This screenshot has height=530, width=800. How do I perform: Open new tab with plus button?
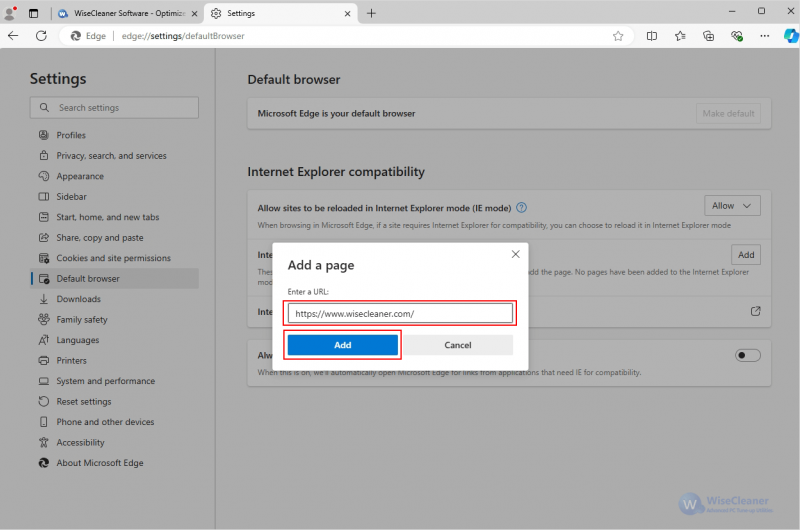point(371,13)
